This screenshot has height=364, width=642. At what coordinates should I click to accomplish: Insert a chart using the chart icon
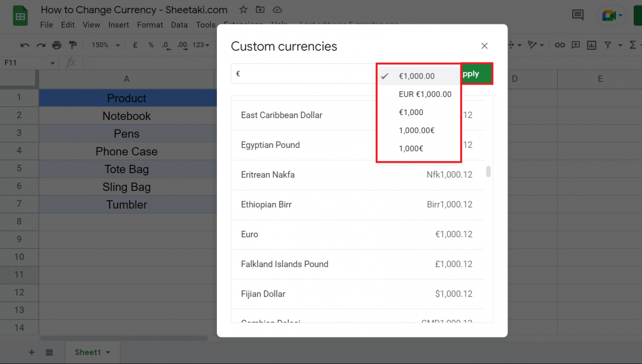click(x=591, y=45)
